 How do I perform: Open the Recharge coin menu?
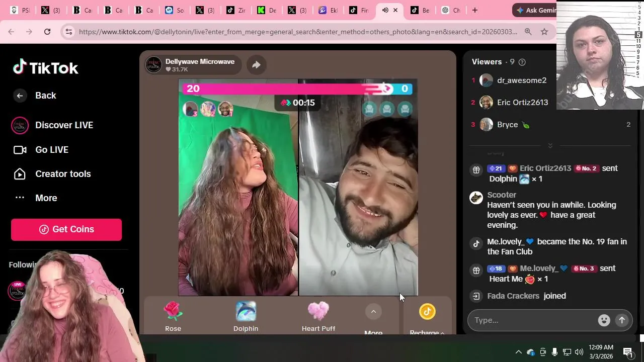(x=427, y=318)
